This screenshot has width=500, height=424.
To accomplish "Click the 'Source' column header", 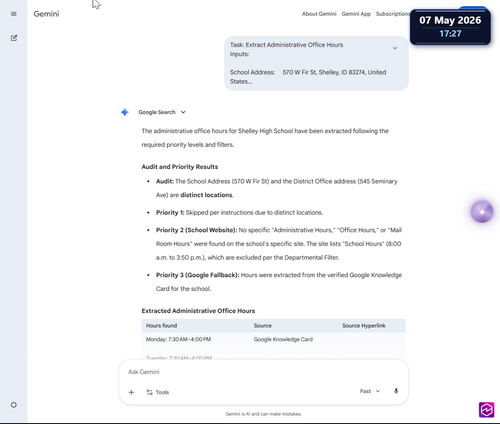I will pos(263,326).
